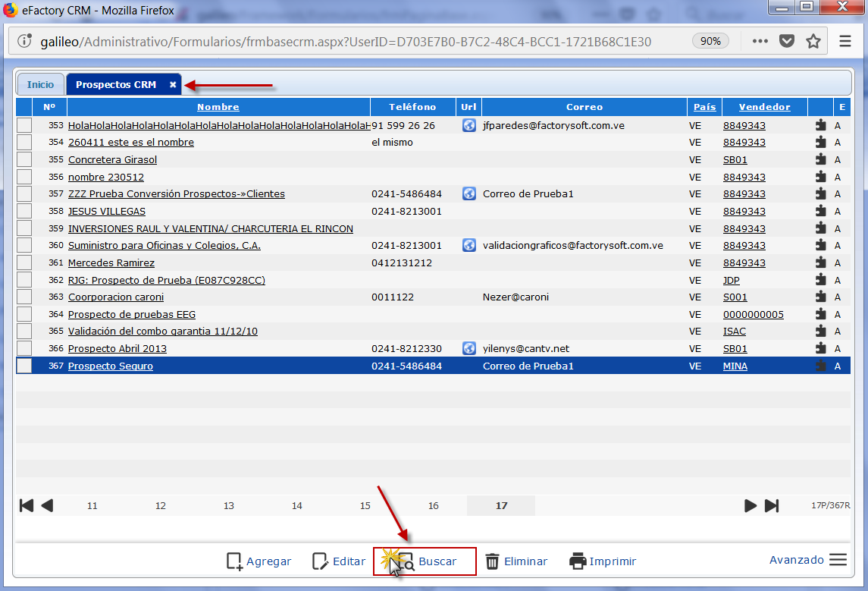Click the 90% zoom indicator
This screenshot has width=868, height=591.
coord(710,41)
